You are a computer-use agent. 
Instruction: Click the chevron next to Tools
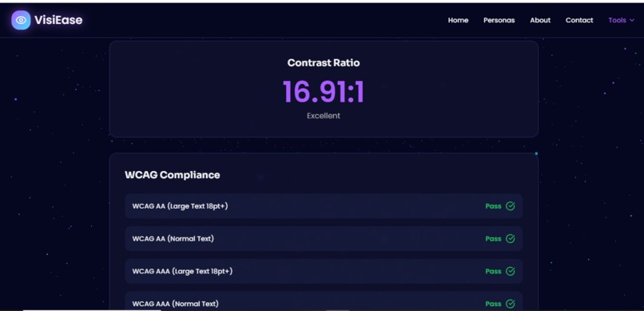click(632, 20)
